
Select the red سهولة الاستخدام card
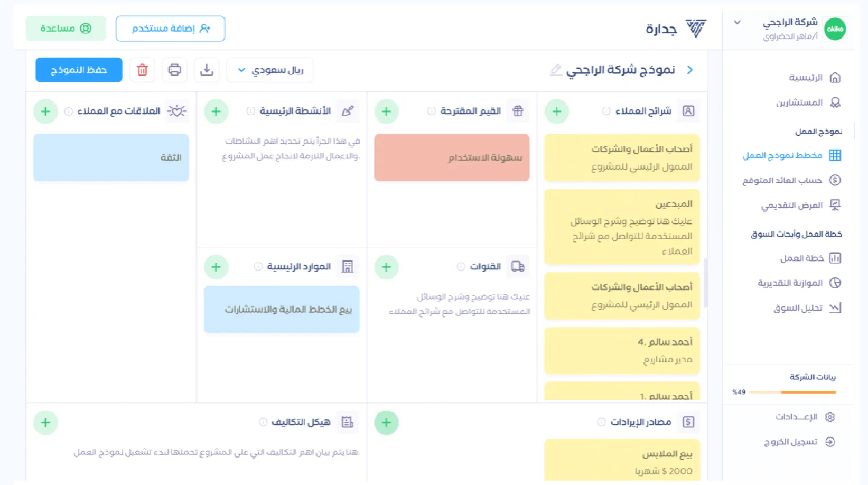coord(452,157)
